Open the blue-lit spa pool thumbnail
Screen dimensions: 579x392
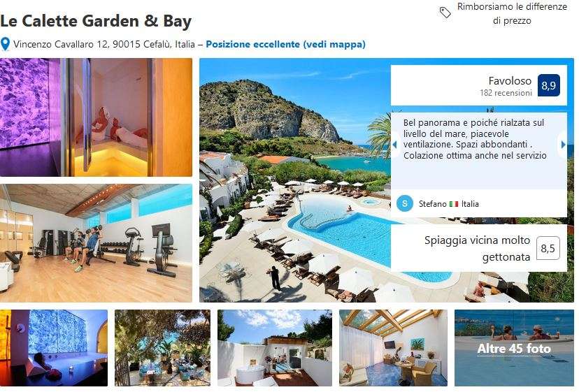tap(54, 348)
